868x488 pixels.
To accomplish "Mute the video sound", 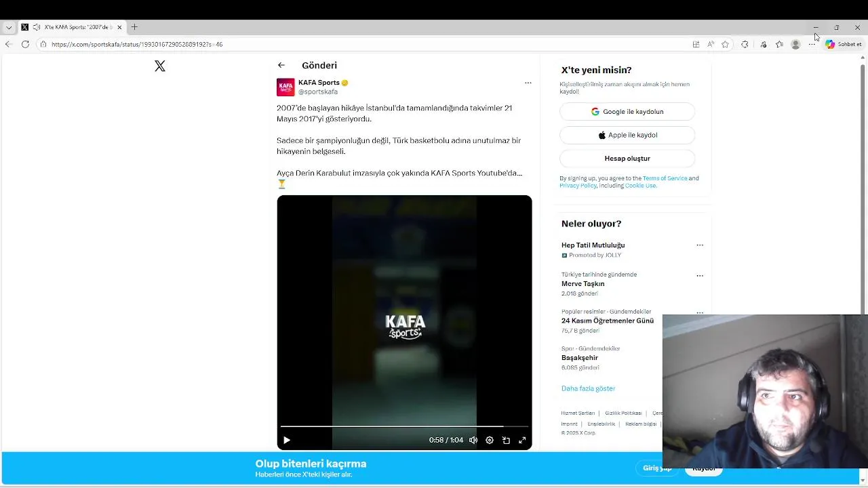I will (x=473, y=440).
